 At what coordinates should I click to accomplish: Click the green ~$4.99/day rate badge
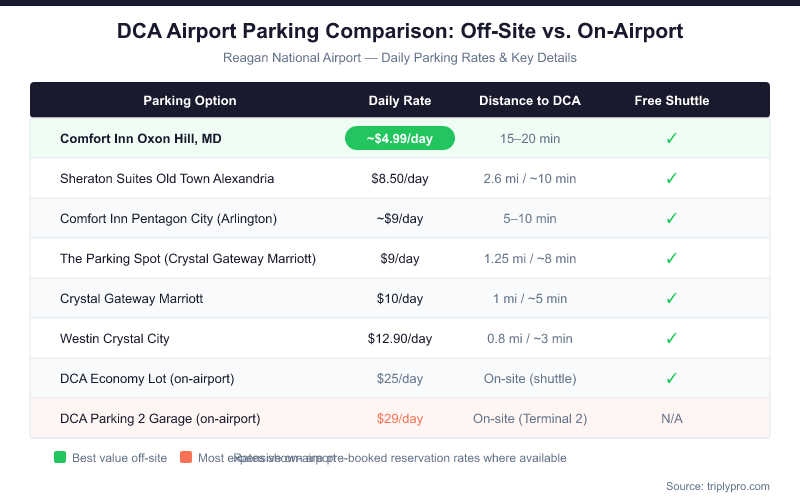coord(400,138)
